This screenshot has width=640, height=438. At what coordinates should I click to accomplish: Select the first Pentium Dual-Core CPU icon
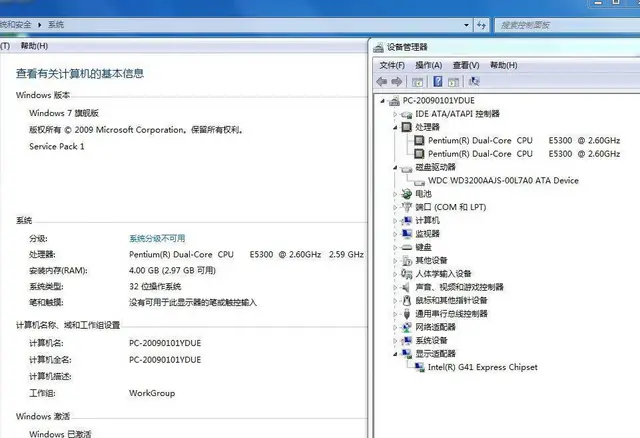coord(419,140)
